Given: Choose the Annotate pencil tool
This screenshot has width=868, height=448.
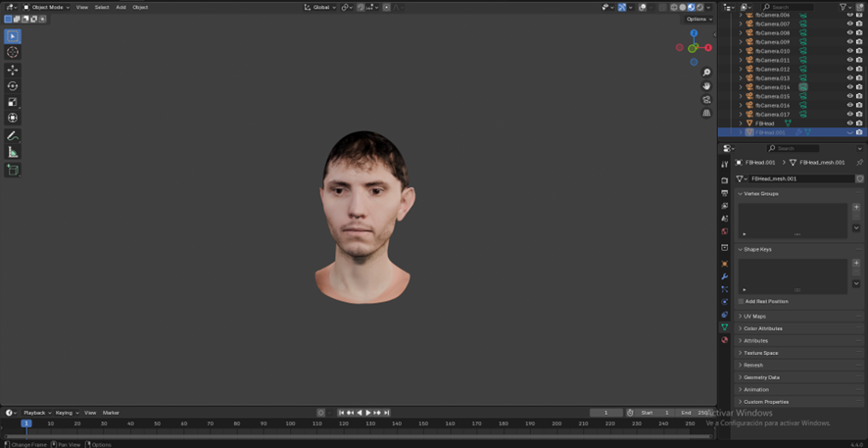Looking at the screenshot, I should pyautogui.click(x=13, y=136).
